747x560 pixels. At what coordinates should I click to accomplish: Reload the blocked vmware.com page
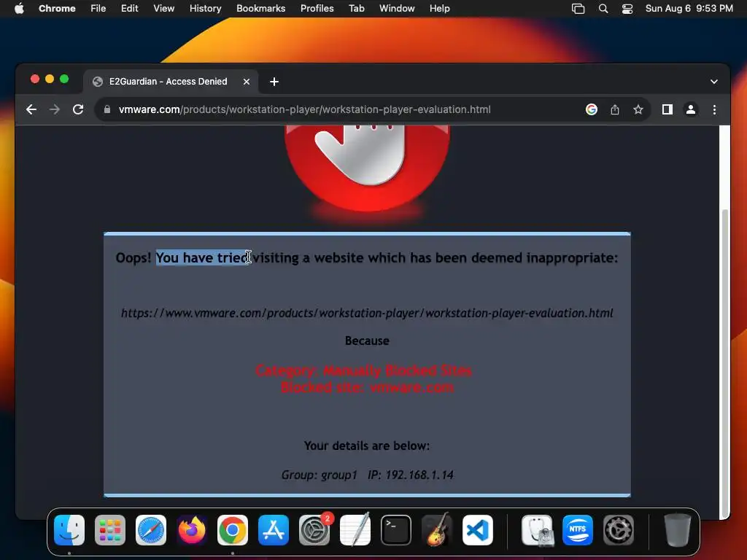click(x=78, y=109)
